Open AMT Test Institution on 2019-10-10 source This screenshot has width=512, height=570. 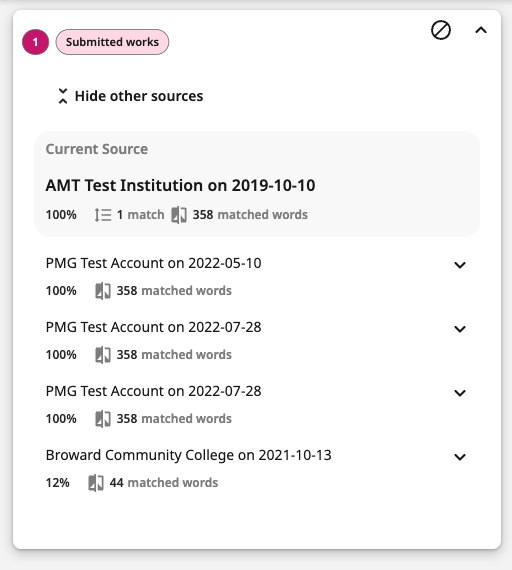[180, 185]
